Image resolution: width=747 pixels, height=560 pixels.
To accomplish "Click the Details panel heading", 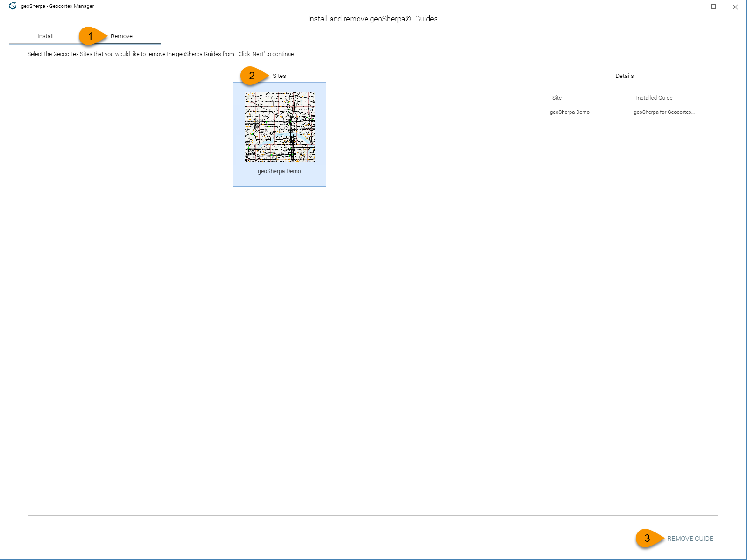I will (625, 76).
